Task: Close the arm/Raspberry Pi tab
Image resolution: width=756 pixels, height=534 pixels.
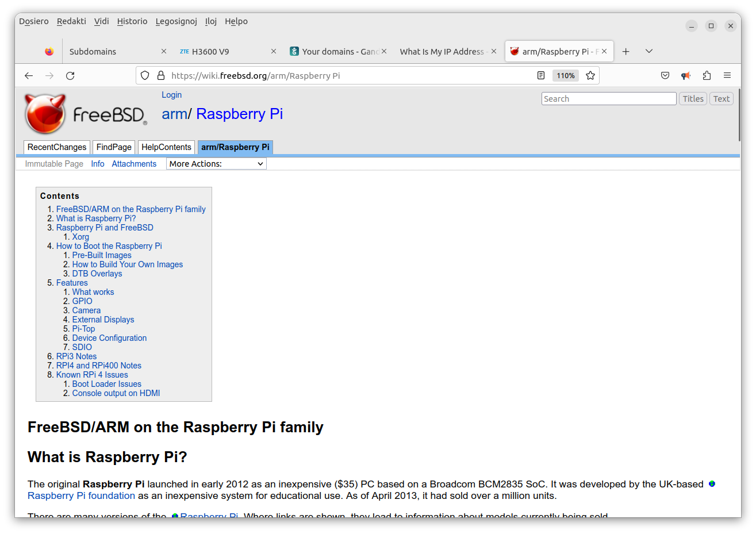Action: pyautogui.click(x=604, y=51)
